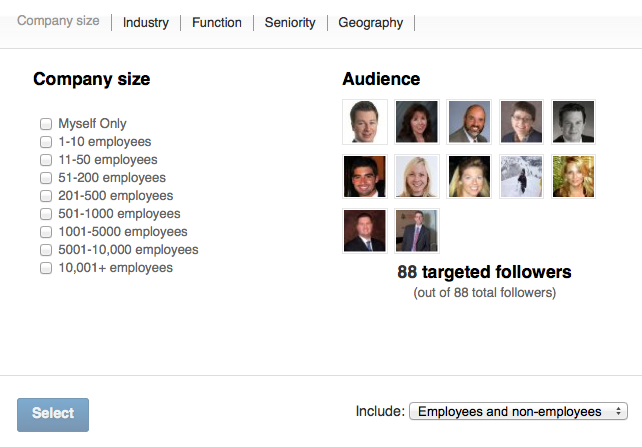Enable the 1-10 employees checkbox
Screen dimensions: 642x447
(x=46, y=142)
